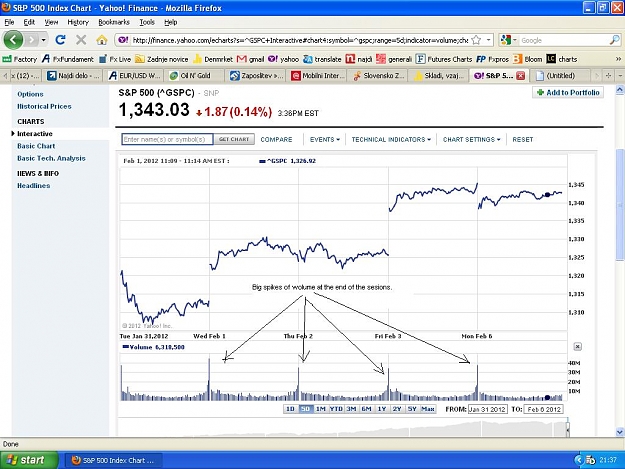The image size is (625, 469).
Task: Switch to the (Untitled) tab
Action: [560, 75]
